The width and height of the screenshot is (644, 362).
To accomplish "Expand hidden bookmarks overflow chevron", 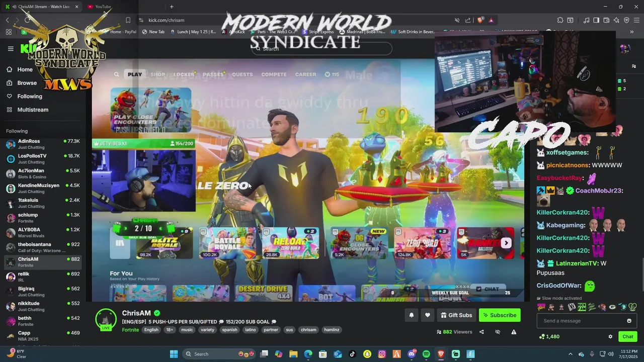I will (x=632, y=32).
